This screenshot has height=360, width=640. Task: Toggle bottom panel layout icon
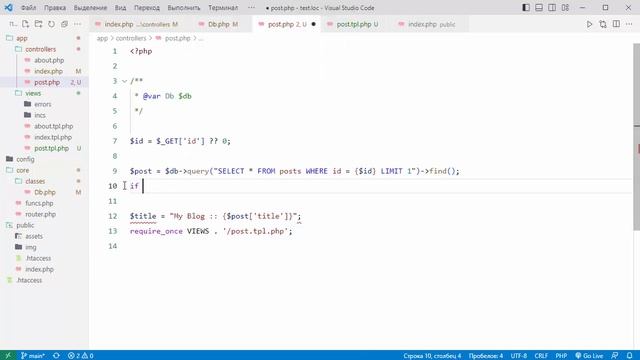(x=539, y=8)
